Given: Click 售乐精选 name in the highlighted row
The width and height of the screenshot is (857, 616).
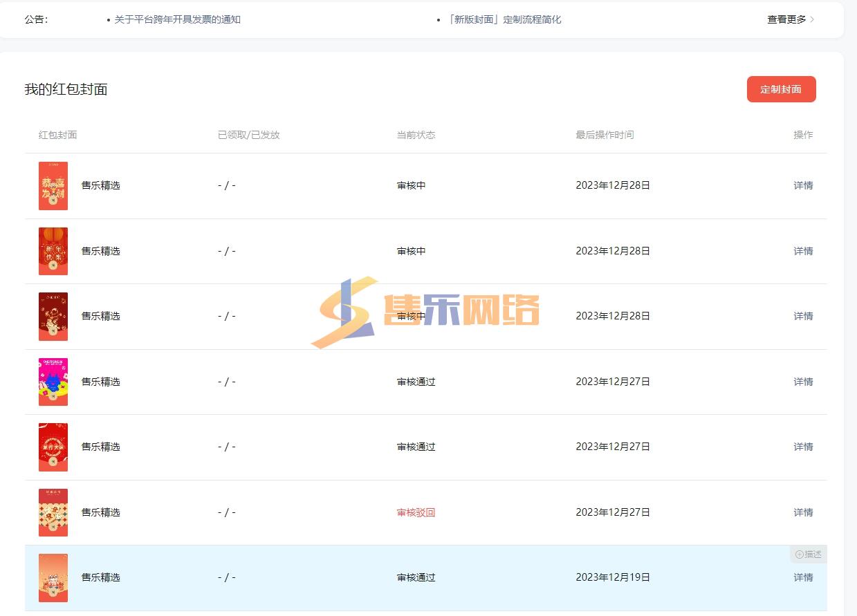Looking at the screenshot, I should point(101,577).
